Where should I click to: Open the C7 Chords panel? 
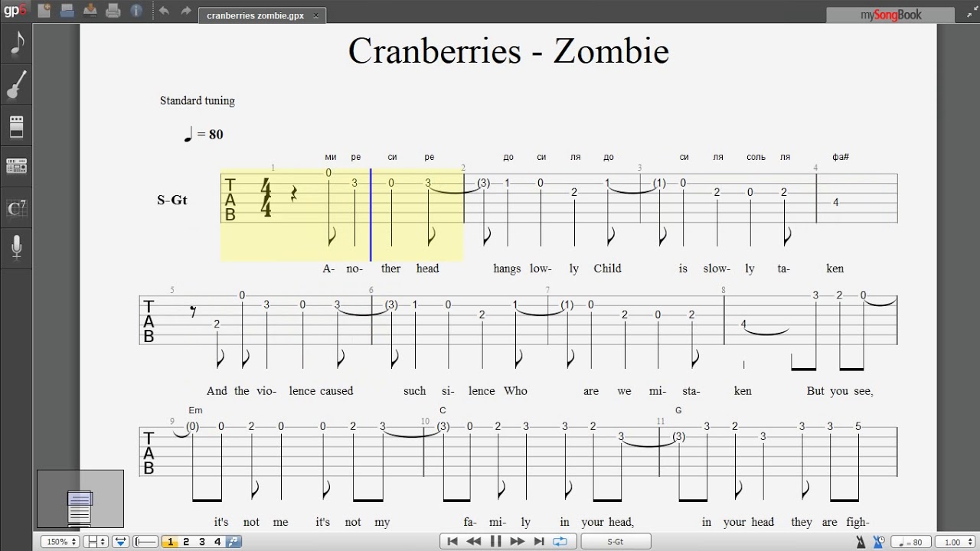coord(17,207)
